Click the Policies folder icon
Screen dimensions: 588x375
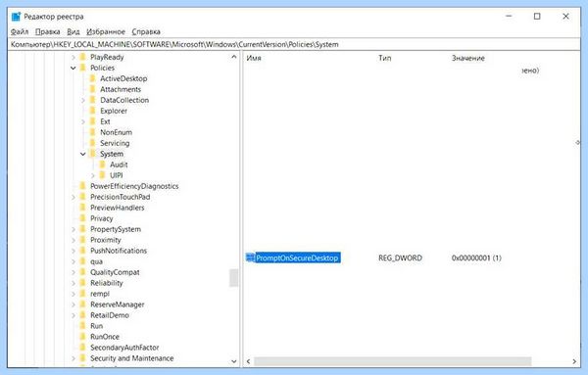coord(83,68)
